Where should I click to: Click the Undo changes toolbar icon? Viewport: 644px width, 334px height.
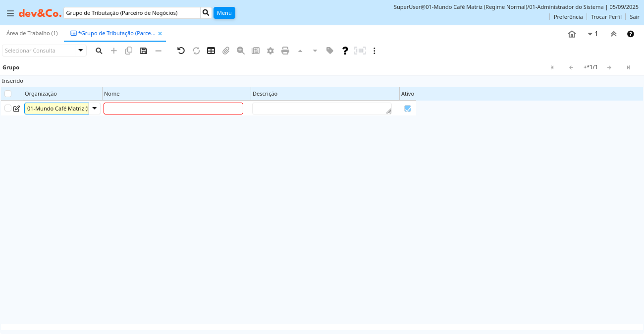[181, 51]
